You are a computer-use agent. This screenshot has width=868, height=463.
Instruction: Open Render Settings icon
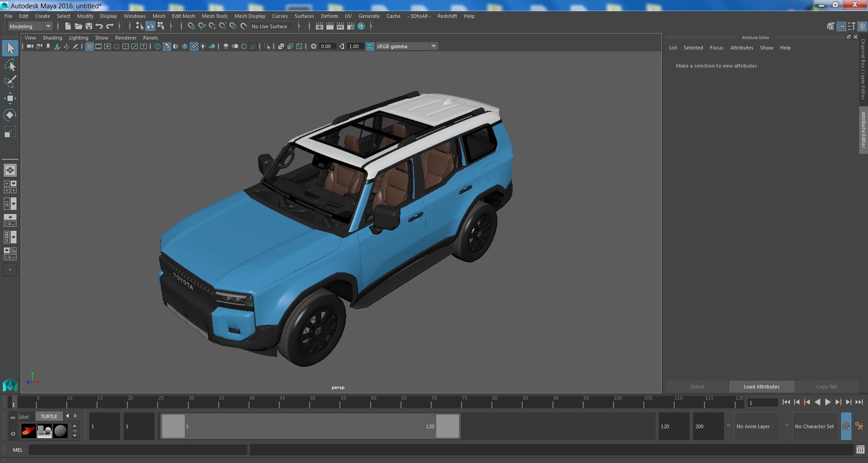pyautogui.click(x=350, y=26)
